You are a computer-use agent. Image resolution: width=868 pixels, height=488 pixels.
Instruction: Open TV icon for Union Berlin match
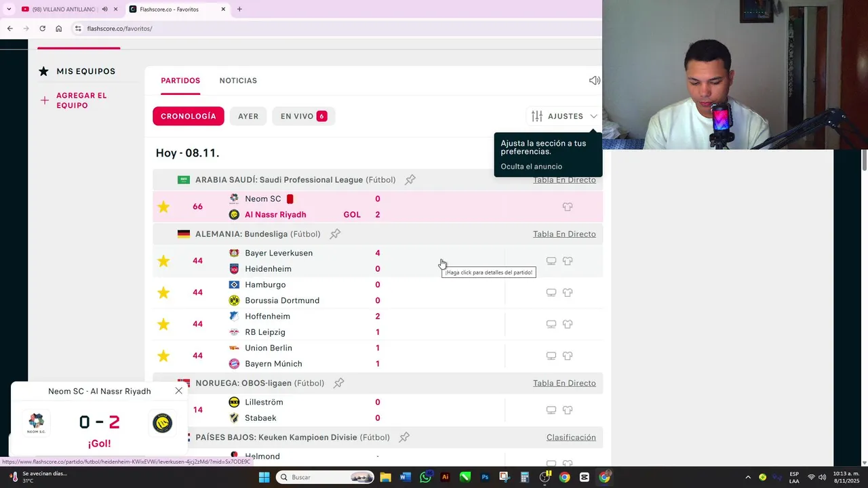551,356
